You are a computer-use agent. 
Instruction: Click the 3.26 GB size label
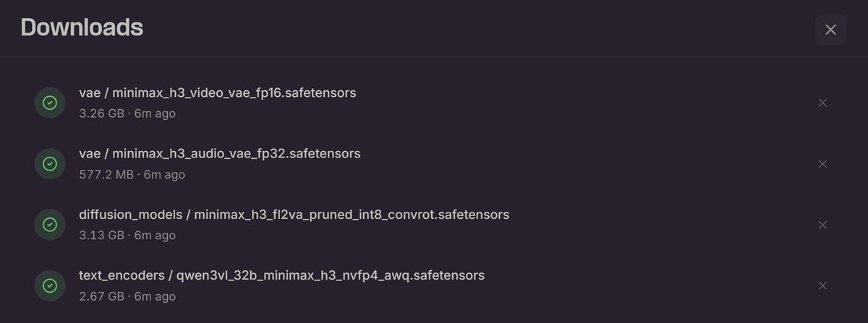tap(101, 113)
